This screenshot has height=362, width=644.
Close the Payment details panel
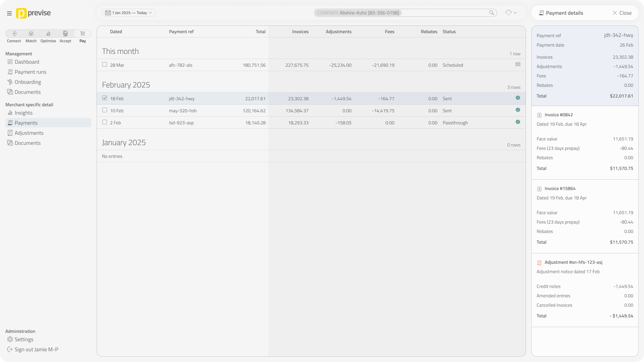622,13
